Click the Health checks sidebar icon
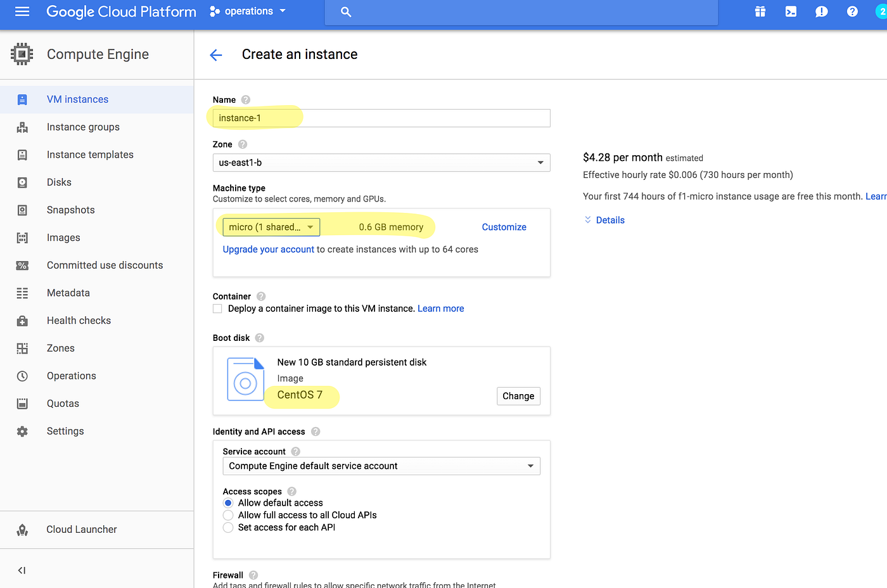The width and height of the screenshot is (887, 588). (x=22, y=321)
